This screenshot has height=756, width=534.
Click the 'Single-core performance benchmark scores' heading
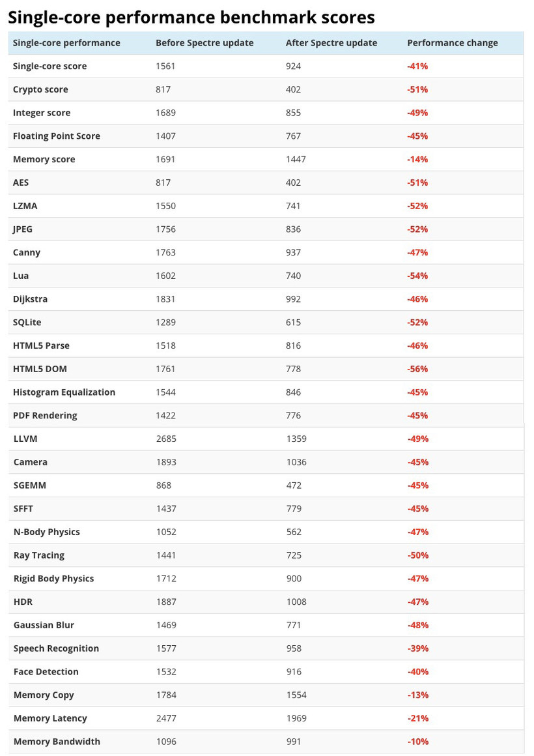tap(191, 17)
